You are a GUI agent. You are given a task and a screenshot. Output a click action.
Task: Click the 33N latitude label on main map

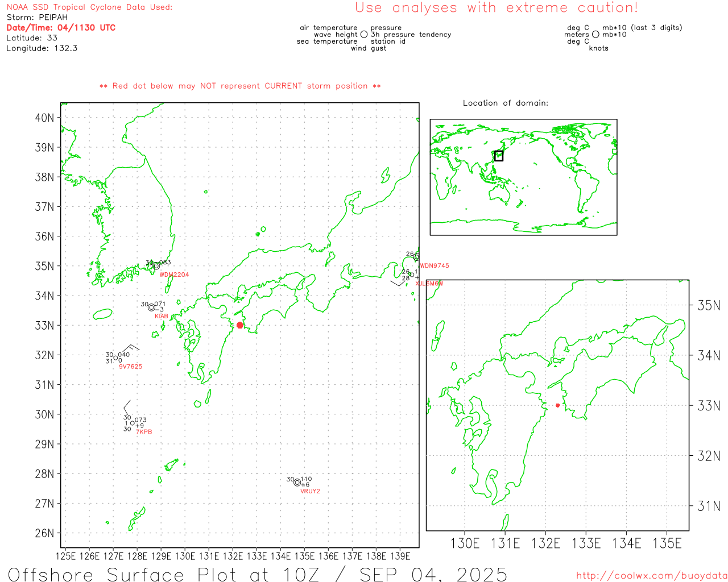click(44, 326)
